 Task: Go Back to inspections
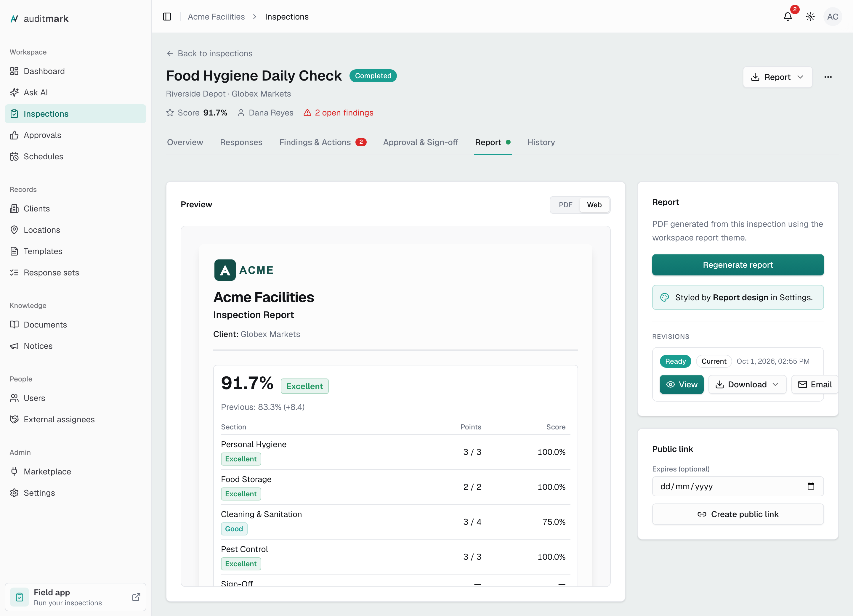point(209,53)
